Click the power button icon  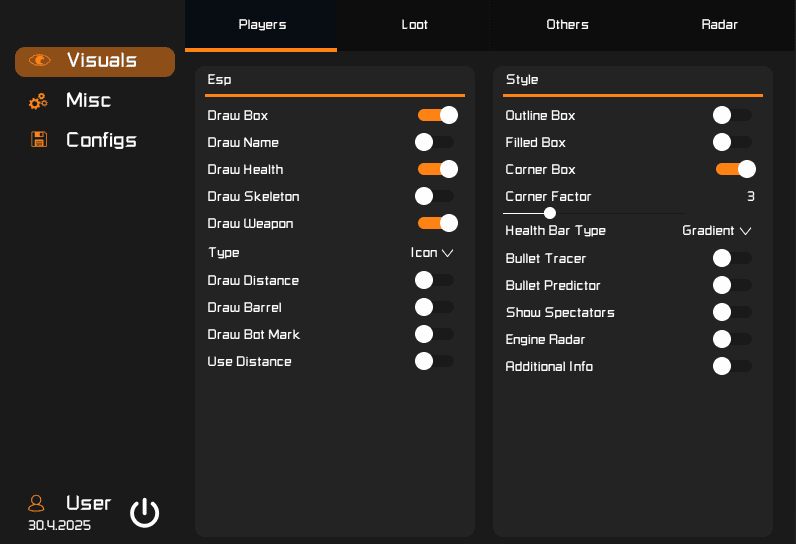click(x=145, y=512)
